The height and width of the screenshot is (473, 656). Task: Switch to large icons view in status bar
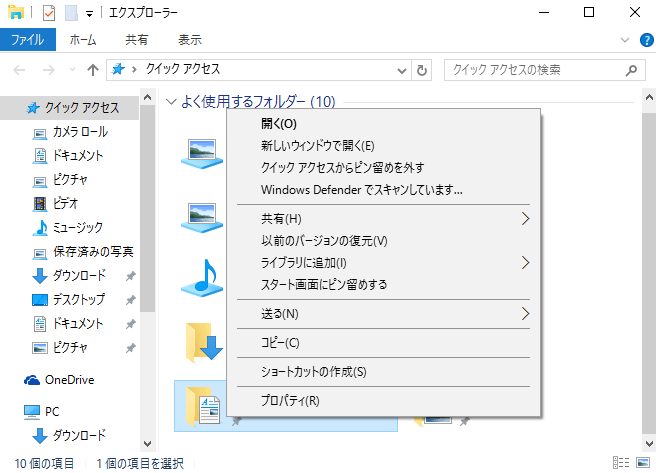pos(643,463)
